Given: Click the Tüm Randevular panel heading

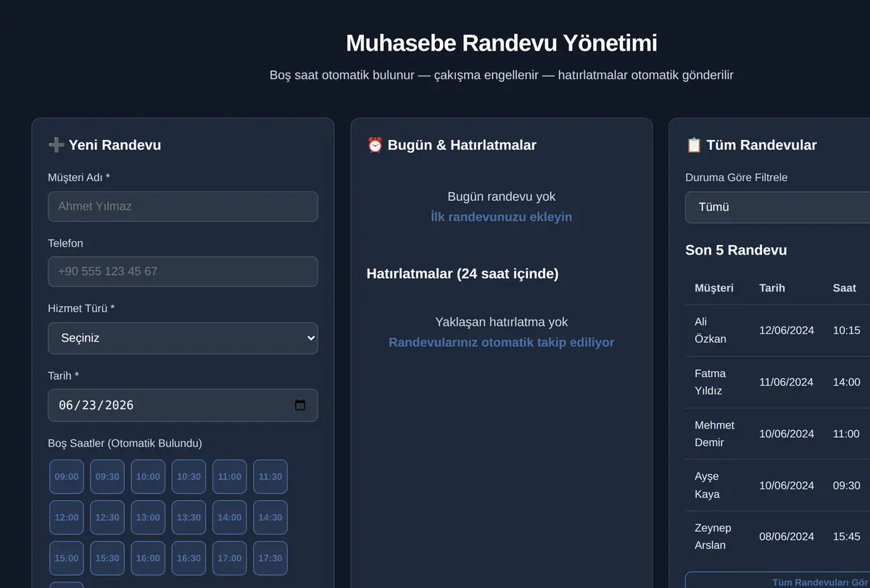Looking at the screenshot, I should tap(751, 145).
